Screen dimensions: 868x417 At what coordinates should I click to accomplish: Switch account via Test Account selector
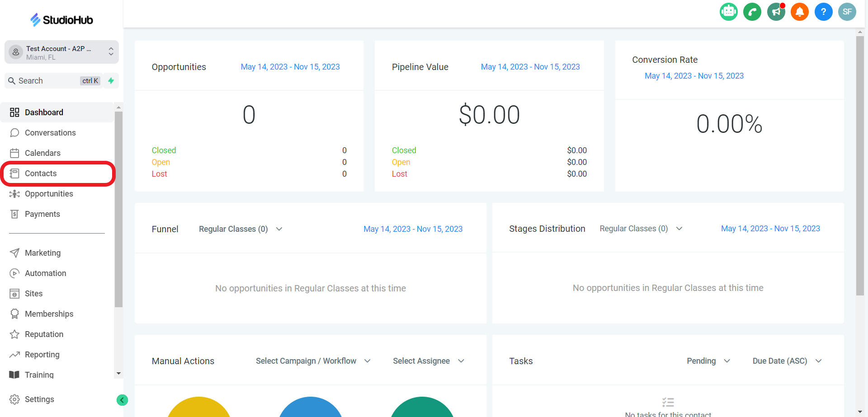click(x=61, y=52)
